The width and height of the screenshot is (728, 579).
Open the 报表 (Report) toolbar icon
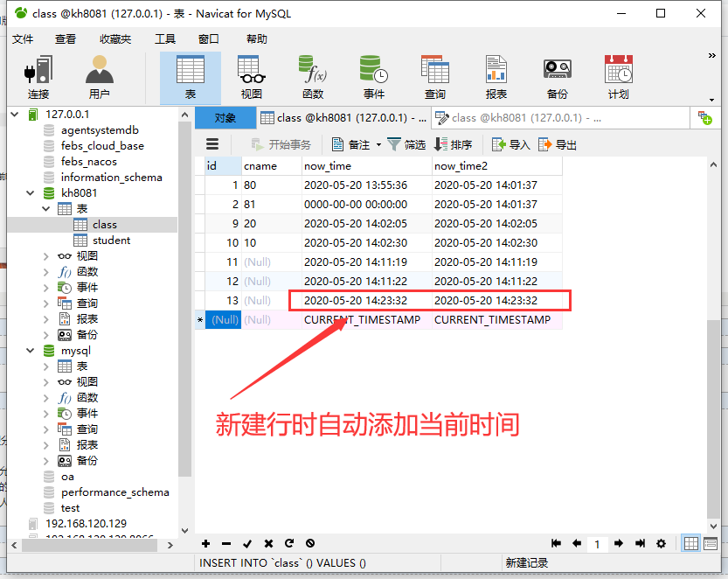coord(496,78)
